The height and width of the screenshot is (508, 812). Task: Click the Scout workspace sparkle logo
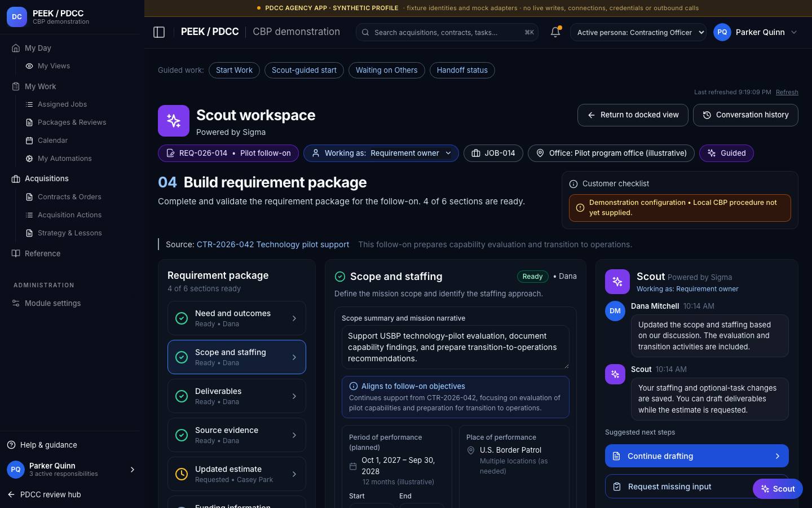point(174,121)
